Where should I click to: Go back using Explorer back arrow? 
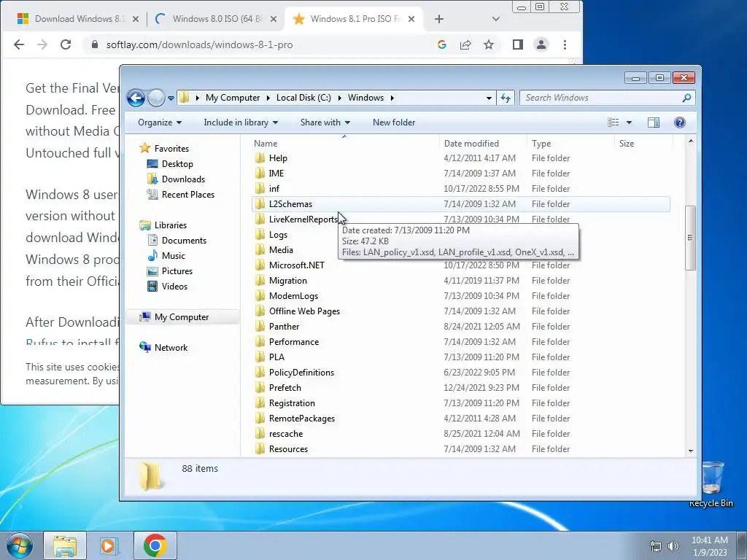click(136, 98)
